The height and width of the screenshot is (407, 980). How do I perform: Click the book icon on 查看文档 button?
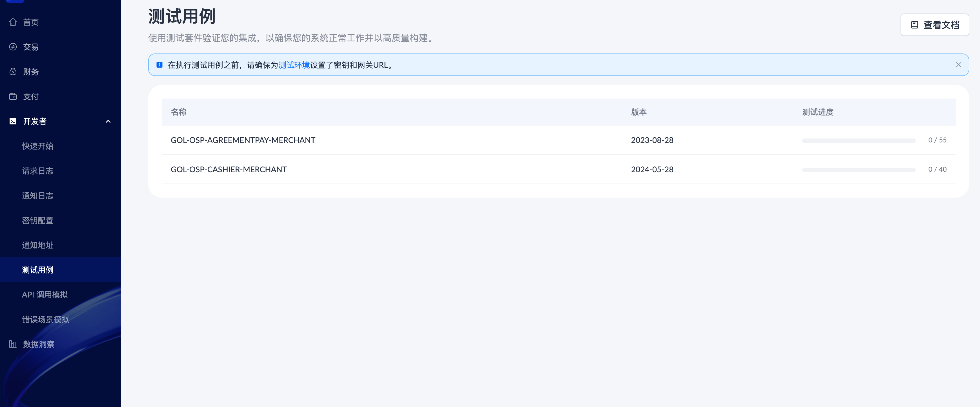(915, 25)
